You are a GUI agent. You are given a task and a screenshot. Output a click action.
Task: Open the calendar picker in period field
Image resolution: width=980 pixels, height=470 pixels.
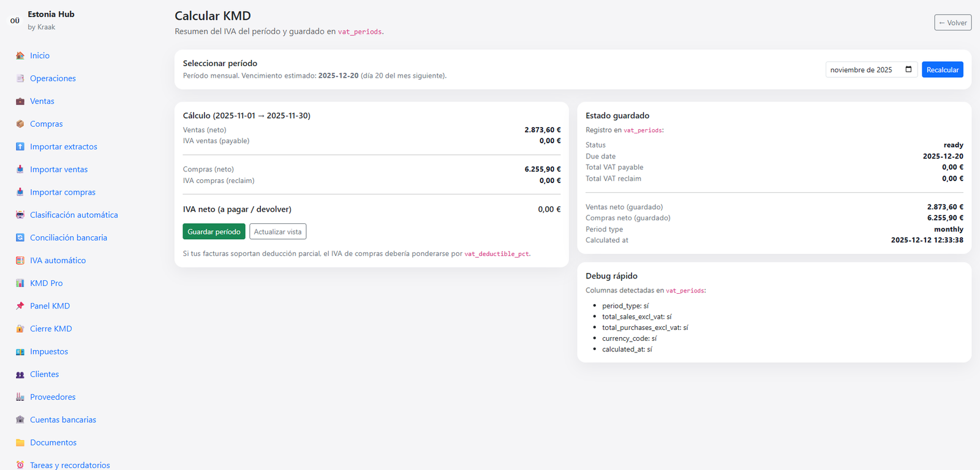pos(908,70)
